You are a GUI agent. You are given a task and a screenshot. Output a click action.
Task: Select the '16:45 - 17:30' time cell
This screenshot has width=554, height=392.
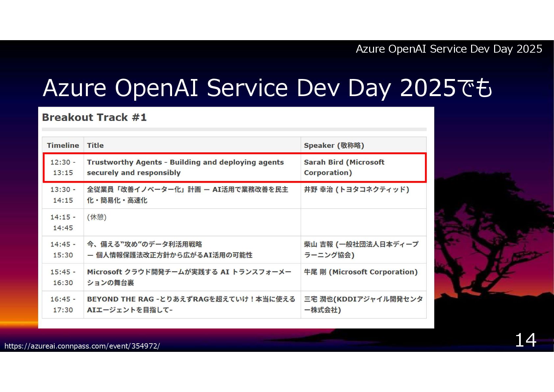point(63,304)
